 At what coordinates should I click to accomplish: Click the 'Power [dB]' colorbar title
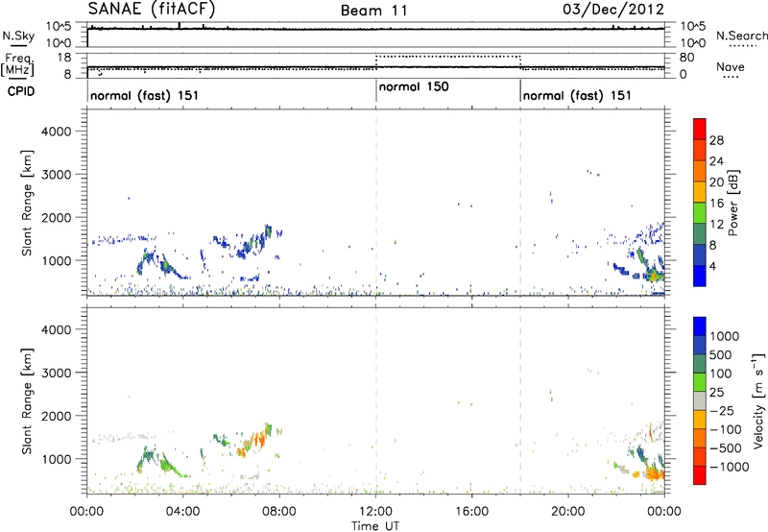tap(732, 203)
